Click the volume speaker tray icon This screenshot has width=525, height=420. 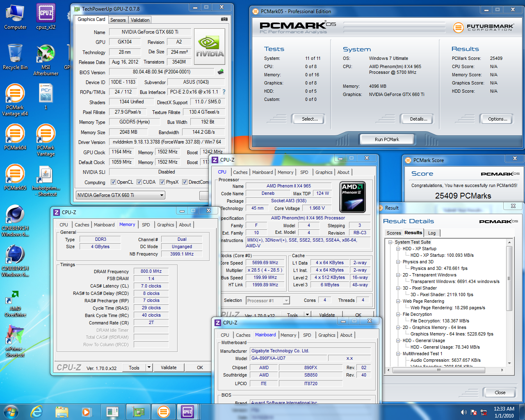(464, 412)
